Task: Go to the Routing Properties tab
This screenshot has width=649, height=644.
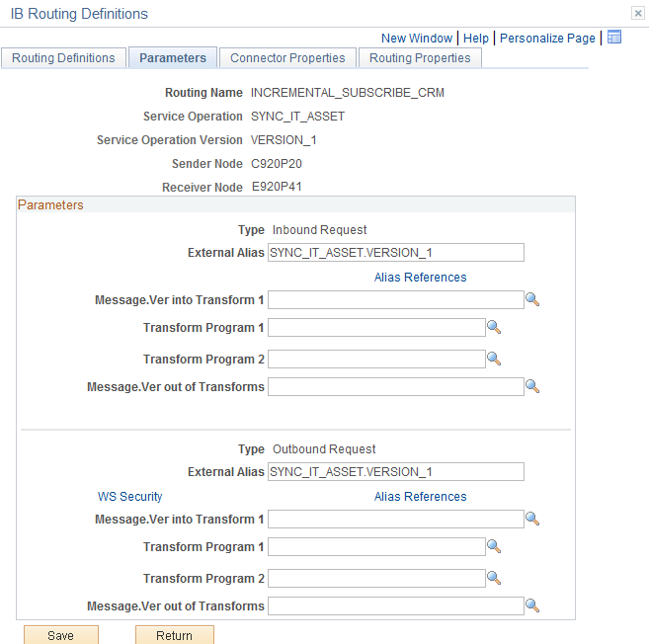Action: pos(420,57)
